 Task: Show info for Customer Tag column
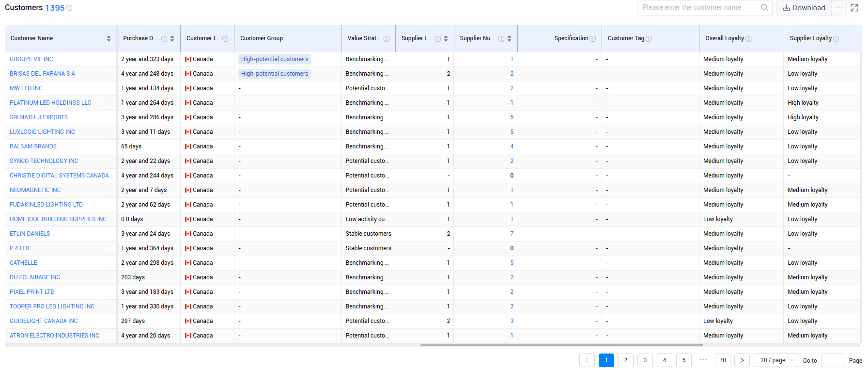pos(649,39)
